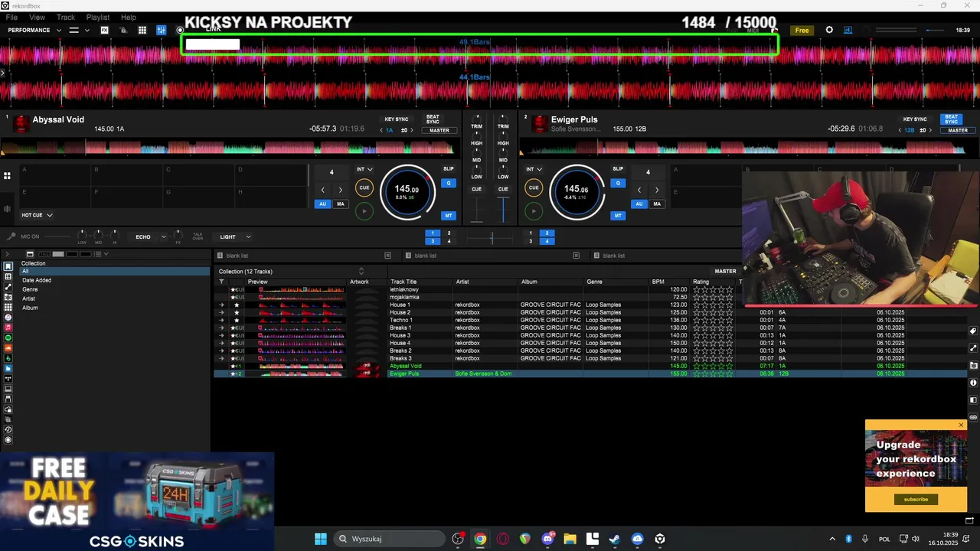Open the Playlist menu

pos(98,17)
